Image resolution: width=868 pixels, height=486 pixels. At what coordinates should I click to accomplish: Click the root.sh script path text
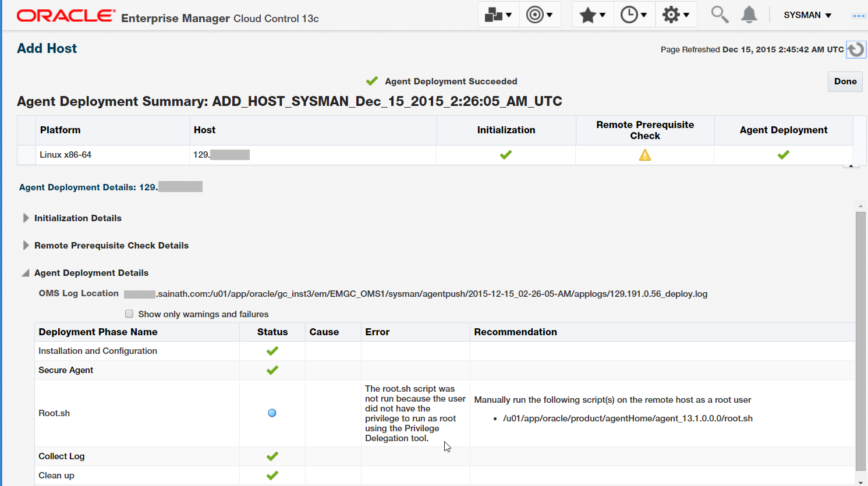[x=628, y=418]
